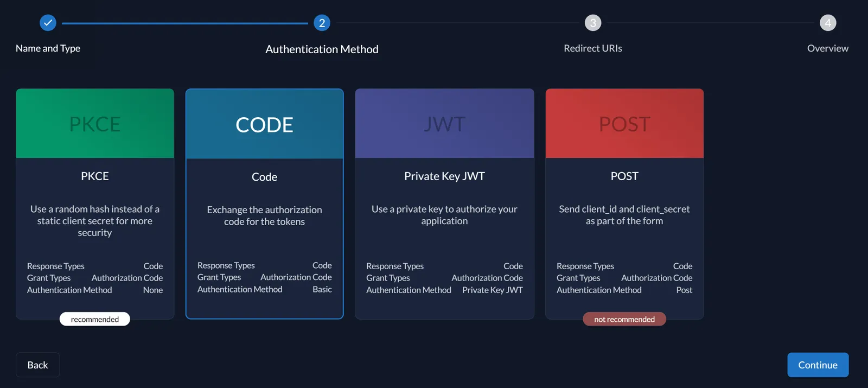Viewport: 868px width, 388px height.
Task: Go to the Redirect URIs step label
Action: 593,48
